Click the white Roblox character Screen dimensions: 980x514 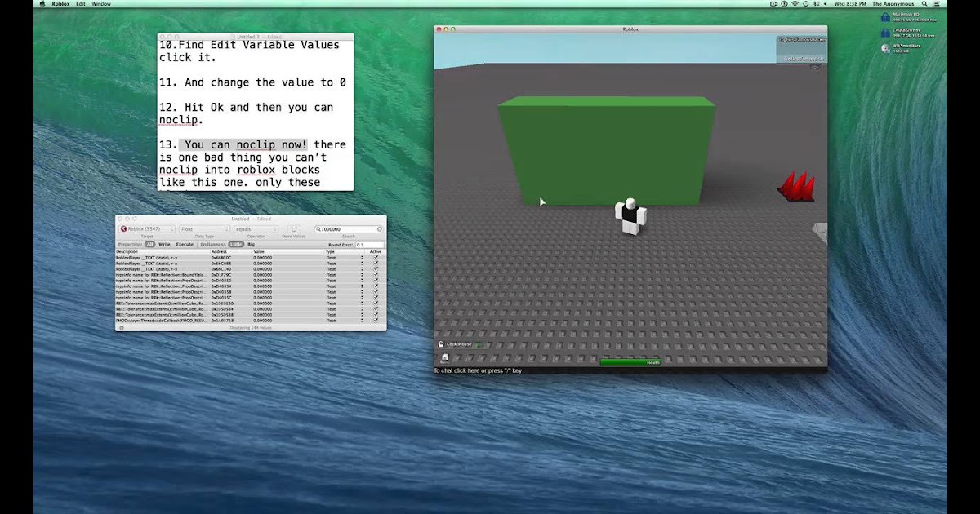(630, 216)
